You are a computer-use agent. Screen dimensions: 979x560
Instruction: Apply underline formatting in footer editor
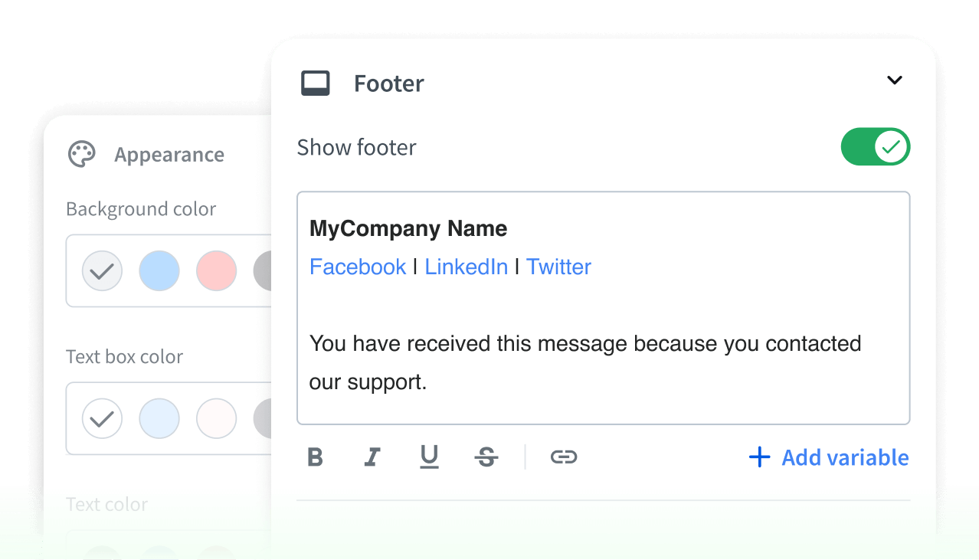point(430,457)
